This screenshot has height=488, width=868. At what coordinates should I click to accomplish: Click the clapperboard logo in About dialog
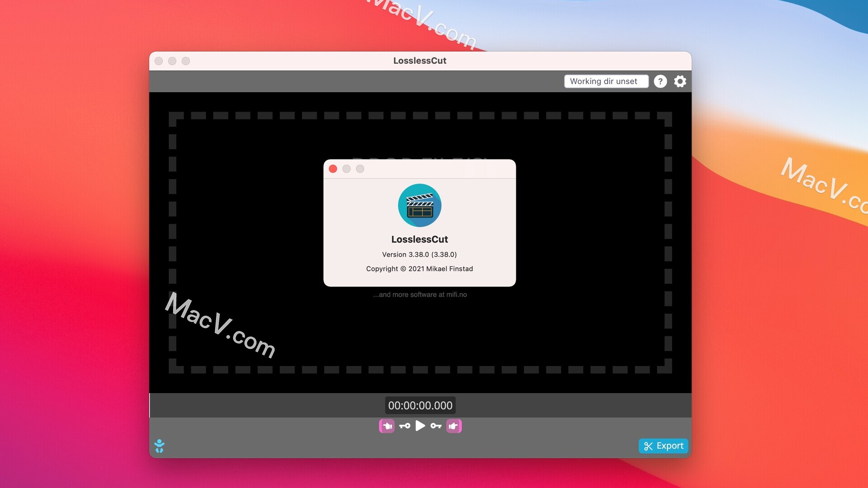coord(420,206)
